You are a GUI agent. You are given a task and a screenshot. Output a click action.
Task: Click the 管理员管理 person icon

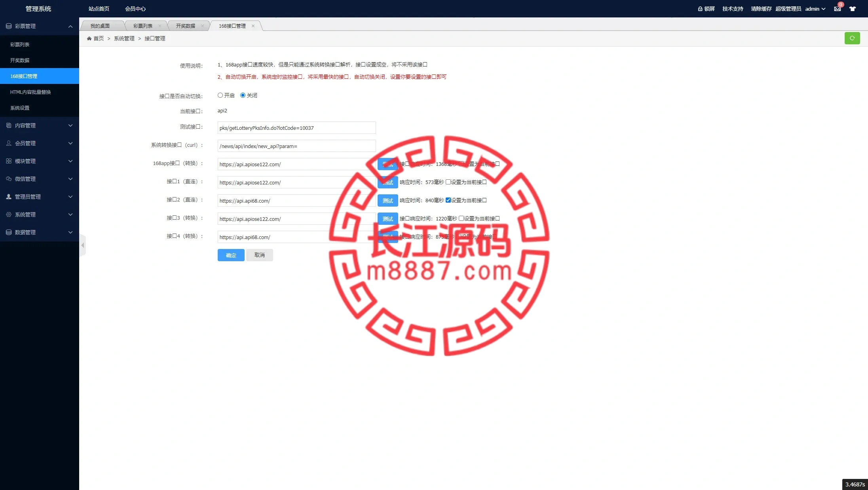click(x=9, y=197)
